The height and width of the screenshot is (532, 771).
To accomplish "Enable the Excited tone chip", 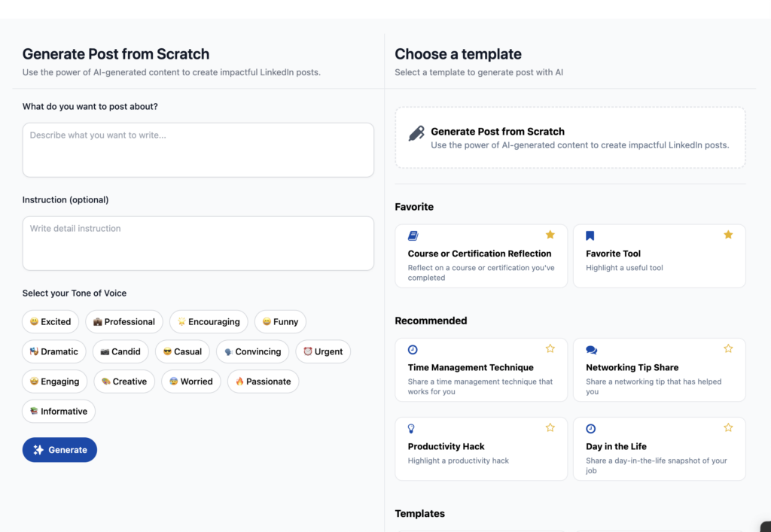I will 50,321.
